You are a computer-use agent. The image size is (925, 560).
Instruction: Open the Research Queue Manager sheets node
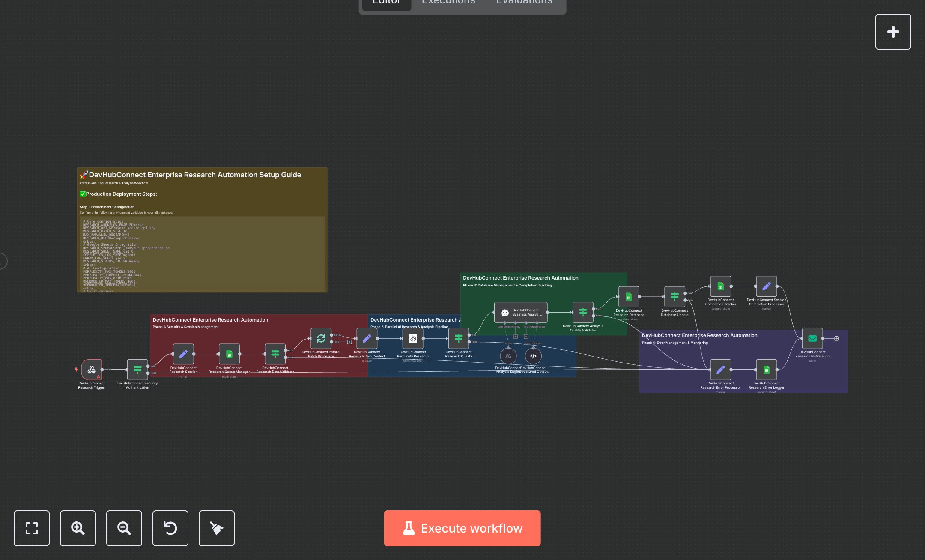(x=229, y=354)
